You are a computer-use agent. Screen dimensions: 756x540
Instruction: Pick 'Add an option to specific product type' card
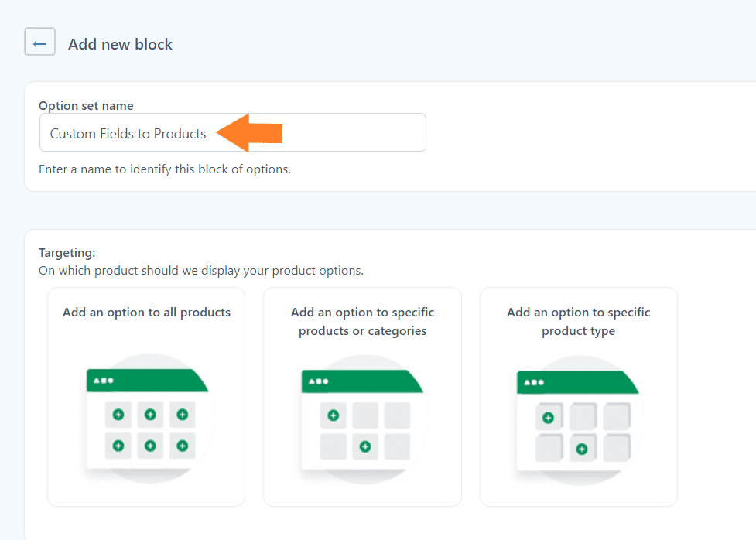tap(578, 396)
